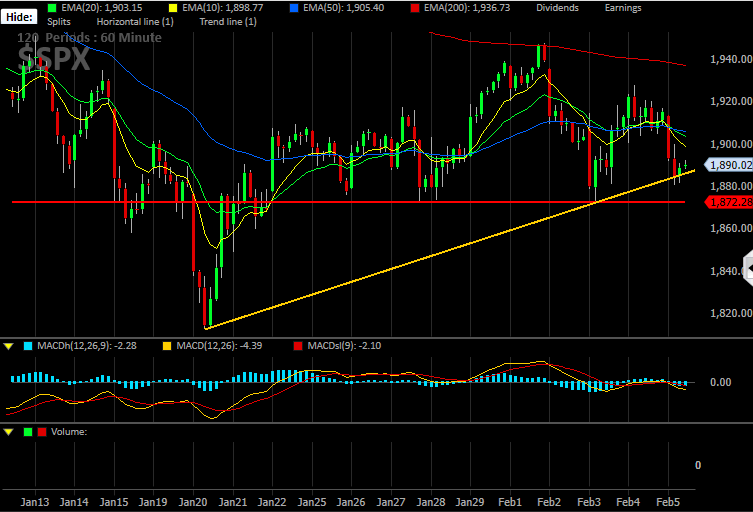The image size is (753, 512).
Task: Hide the EMA(10): 1,898.77 indicator label
Action: point(222,8)
